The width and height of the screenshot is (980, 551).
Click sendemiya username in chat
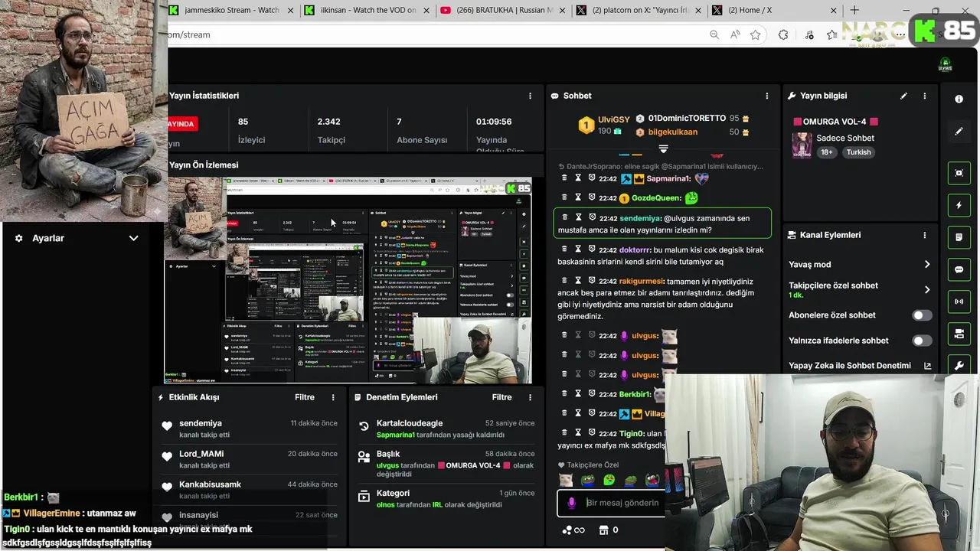(x=640, y=218)
